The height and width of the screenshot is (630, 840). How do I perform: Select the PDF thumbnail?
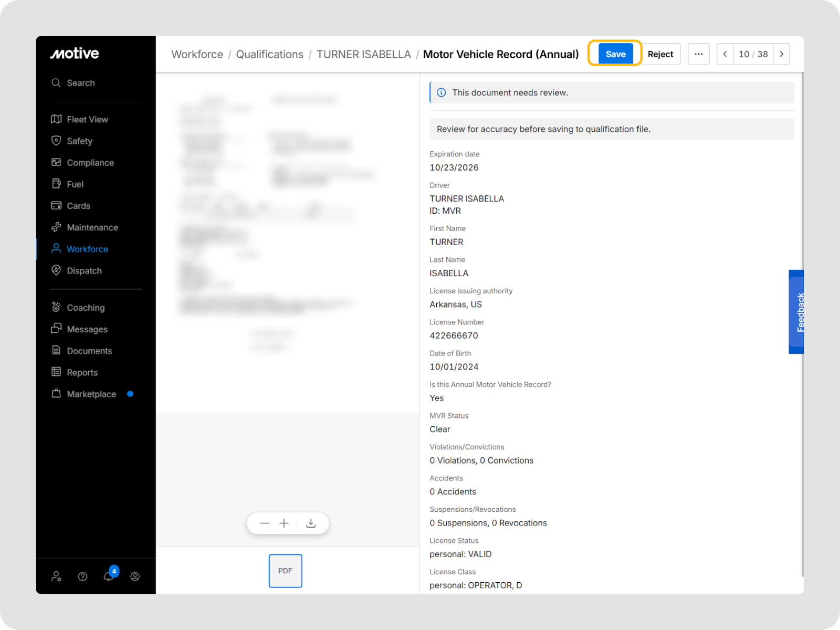285,571
